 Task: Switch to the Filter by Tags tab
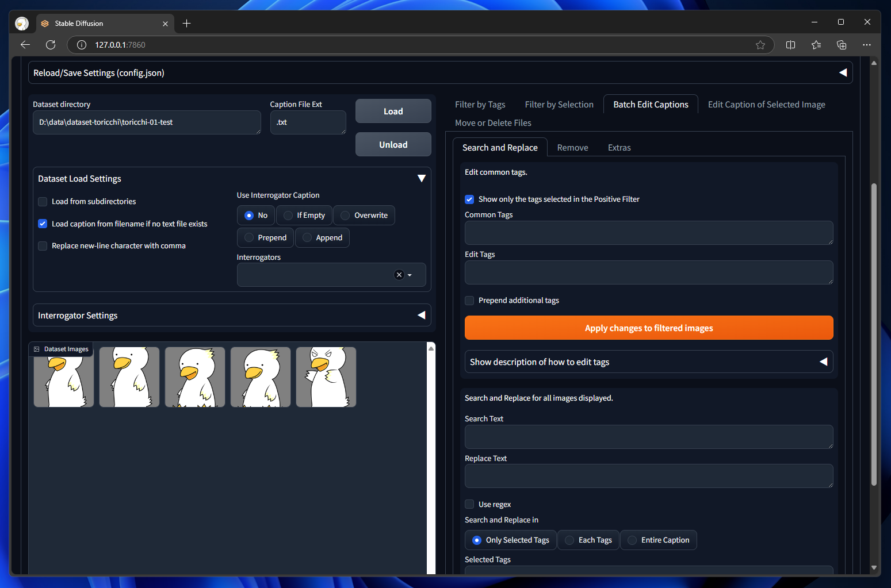(x=480, y=105)
